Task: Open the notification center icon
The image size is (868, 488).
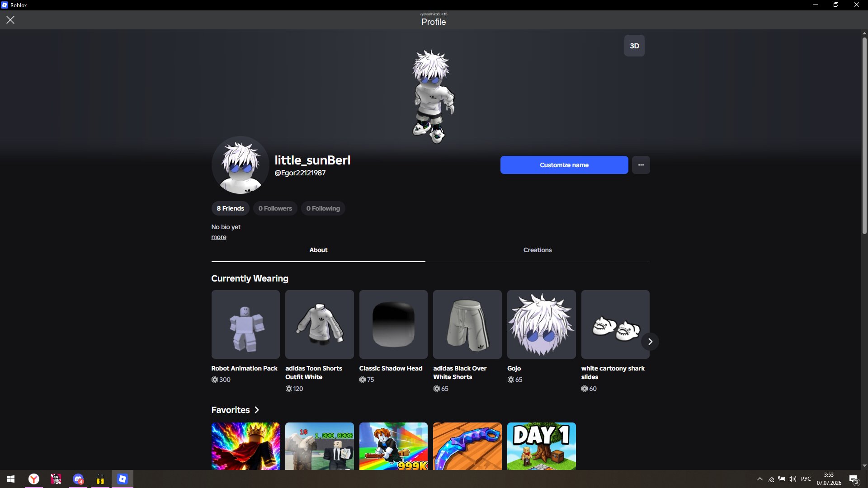Action: [854, 479]
